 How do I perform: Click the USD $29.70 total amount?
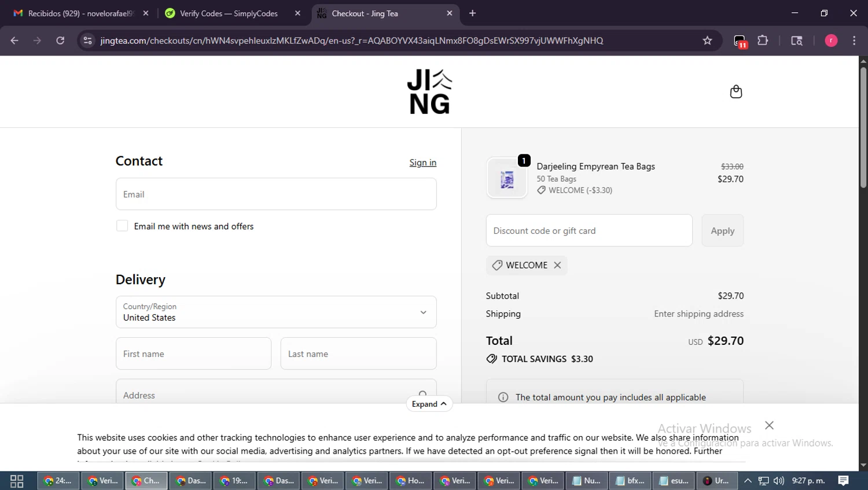716,341
